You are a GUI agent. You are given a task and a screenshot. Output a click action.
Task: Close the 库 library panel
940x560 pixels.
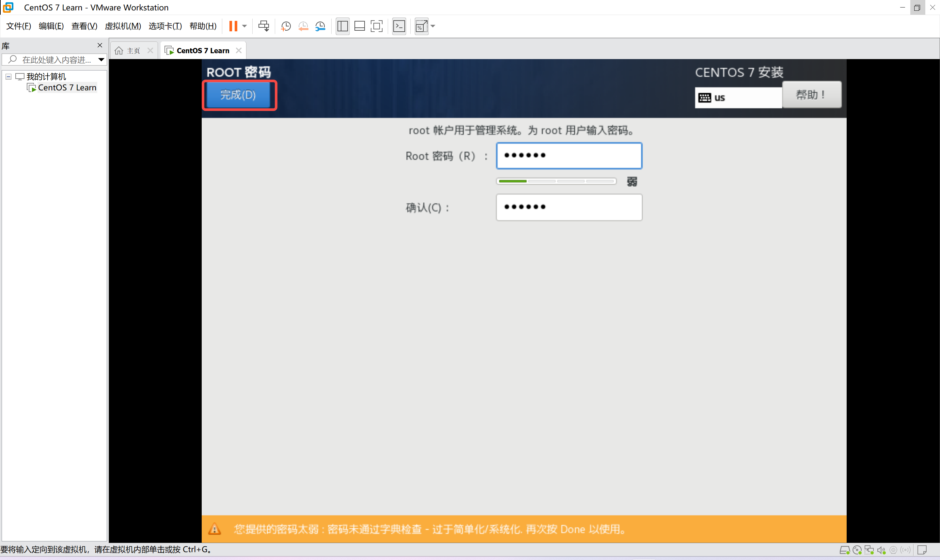[x=100, y=45]
